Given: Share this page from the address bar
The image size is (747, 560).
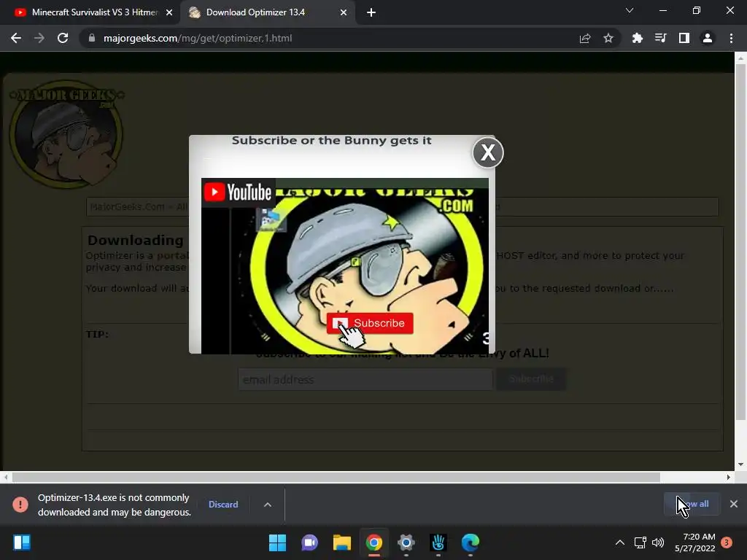Looking at the screenshot, I should (x=585, y=38).
